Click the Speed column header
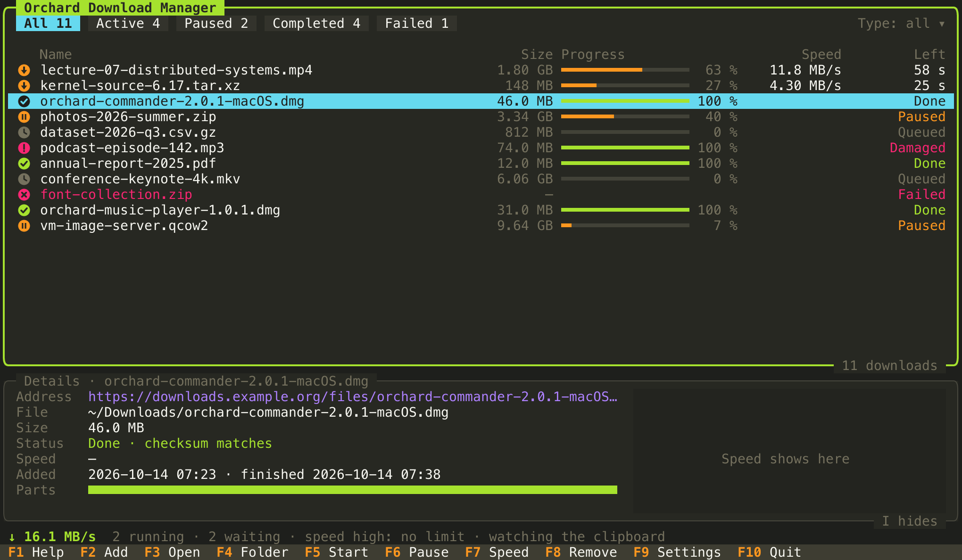This screenshot has width=962, height=560. point(821,55)
